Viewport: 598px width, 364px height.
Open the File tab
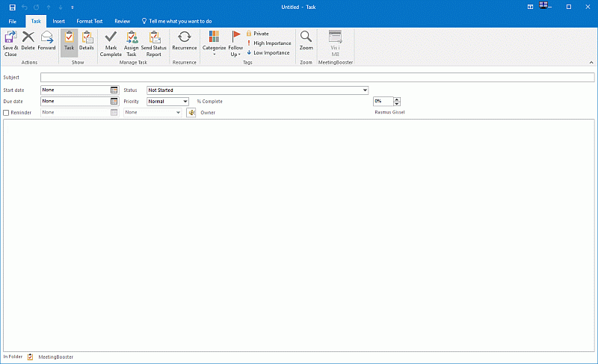tap(12, 22)
